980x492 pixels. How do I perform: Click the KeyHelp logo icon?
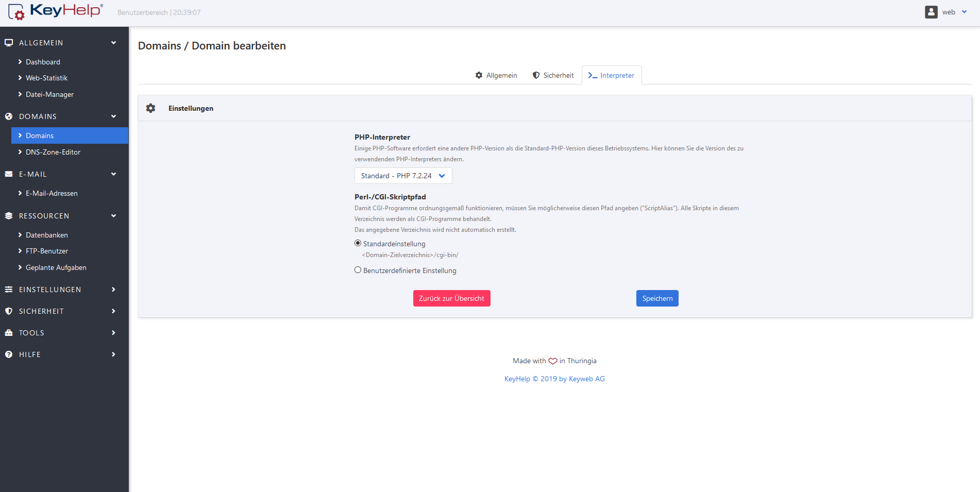click(16, 12)
